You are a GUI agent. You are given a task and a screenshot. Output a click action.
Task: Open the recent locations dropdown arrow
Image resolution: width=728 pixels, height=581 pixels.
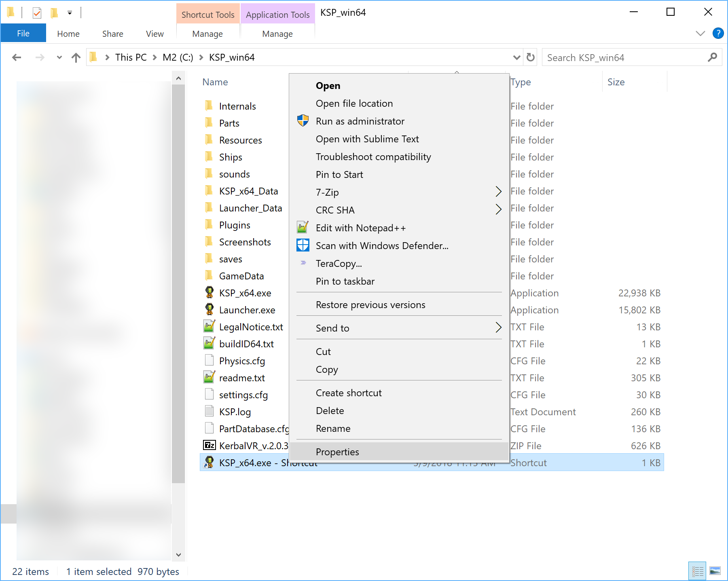pos(59,57)
